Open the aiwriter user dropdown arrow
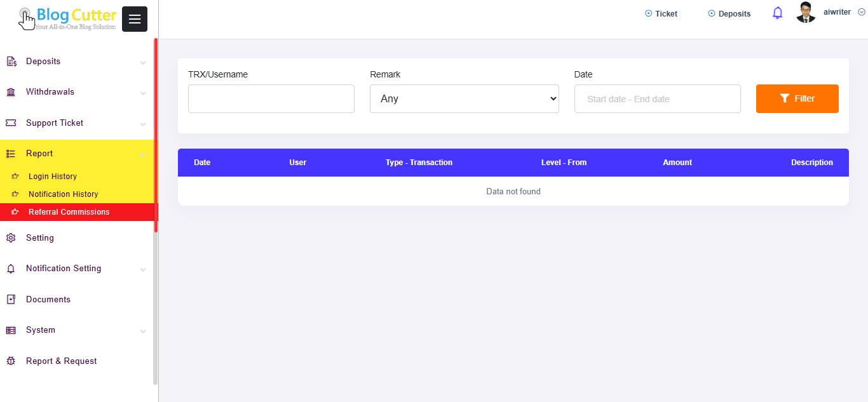This screenshot has height=402, width=868. point(861,12)
